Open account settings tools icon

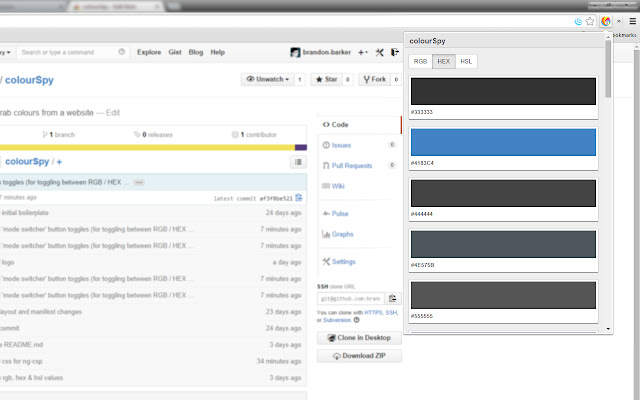pos(380,52)
